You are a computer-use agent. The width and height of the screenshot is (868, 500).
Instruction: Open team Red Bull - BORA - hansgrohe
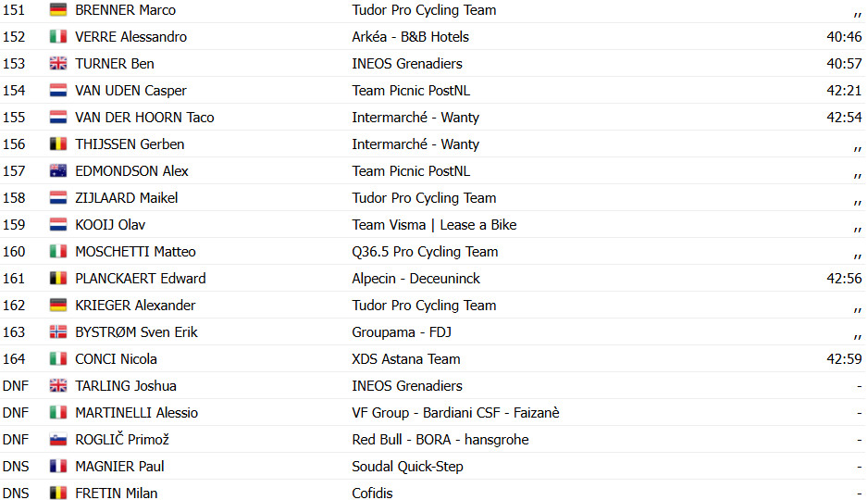pyautogui.click(x=440, y=440)
